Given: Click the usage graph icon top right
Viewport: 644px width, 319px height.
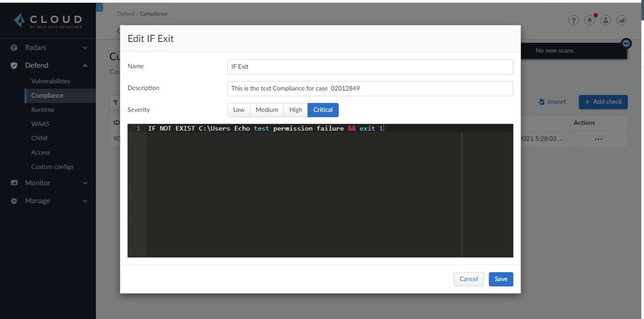Looking at the screenshot, I should click(621, 20).
